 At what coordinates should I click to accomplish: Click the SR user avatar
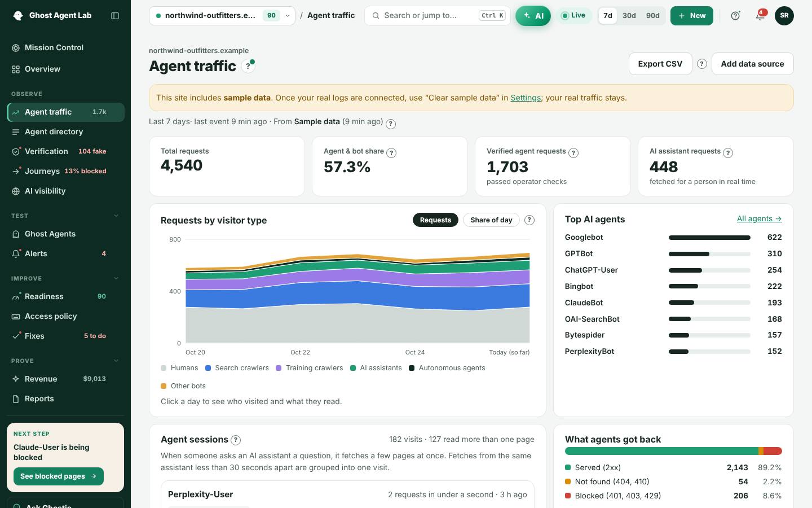784,16
